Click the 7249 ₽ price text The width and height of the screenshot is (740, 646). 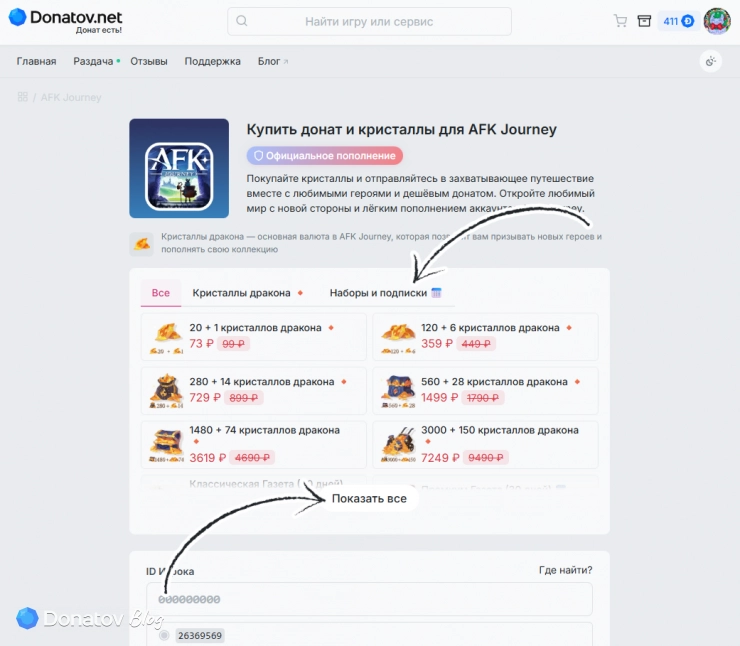pyautogui.click(x=440, y=458)
